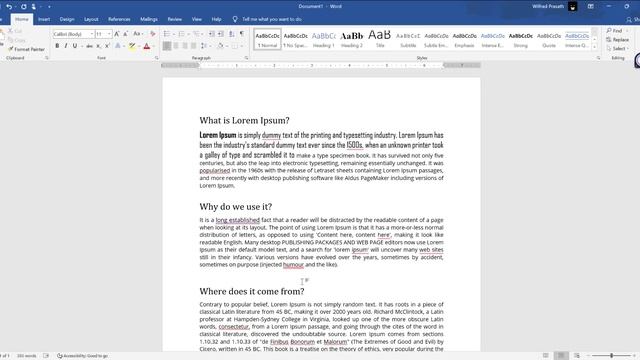This screenshot has width=640, height=360.
Task: Click the user account avatar picture
Action: point(573,7)
